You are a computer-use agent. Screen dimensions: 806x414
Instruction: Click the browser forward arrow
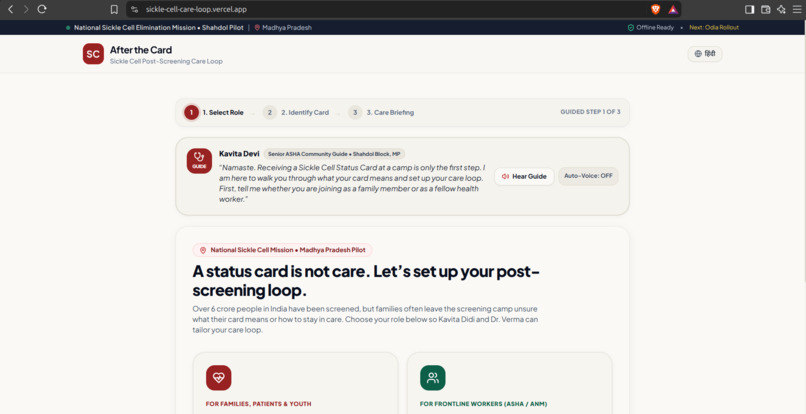[x=26, y=9]
